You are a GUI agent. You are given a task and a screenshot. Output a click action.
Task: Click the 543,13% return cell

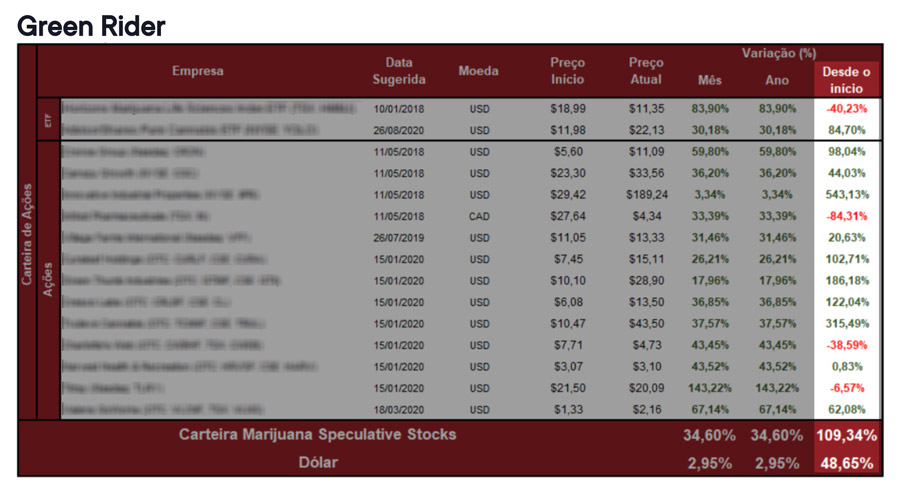click(846, 195)
